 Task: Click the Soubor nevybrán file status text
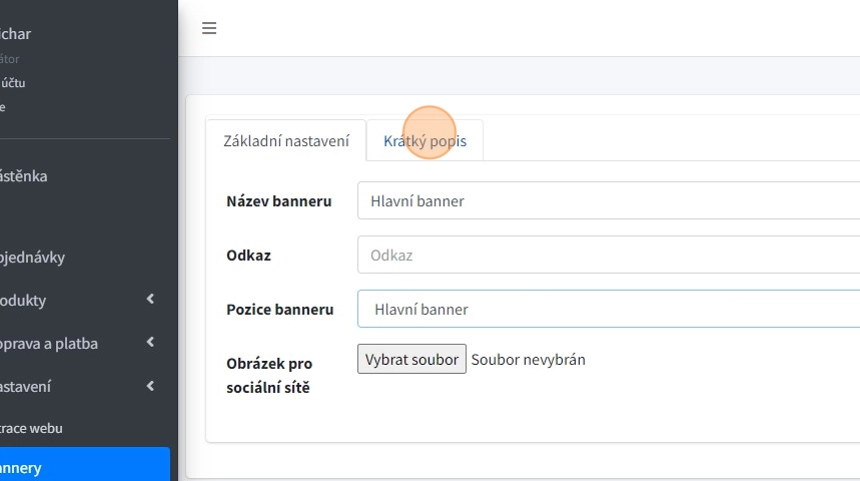point(528,359)
